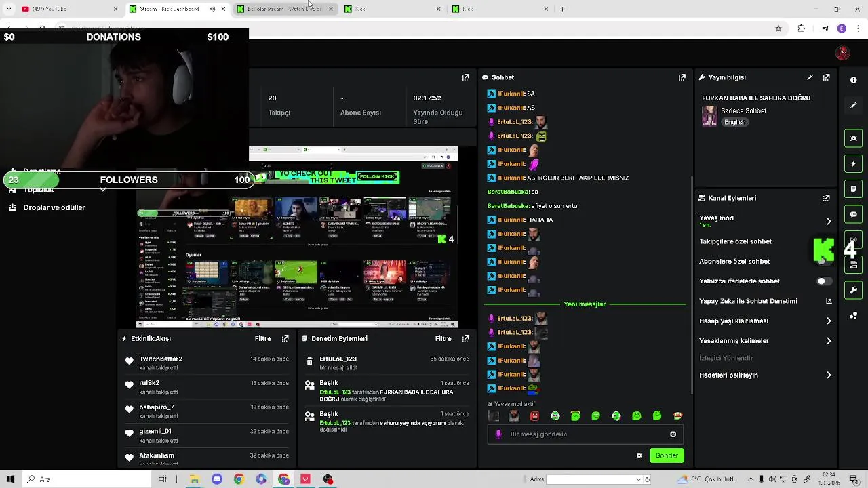Open Yapay Zeka ile Sohbet Denetimi link
Image resolution: width=868 pixels, height=488 pixels.
coord(829,301)
